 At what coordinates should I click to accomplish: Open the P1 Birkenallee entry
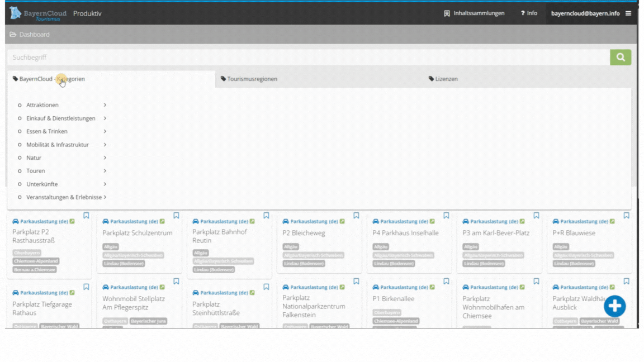click(394, 299)
